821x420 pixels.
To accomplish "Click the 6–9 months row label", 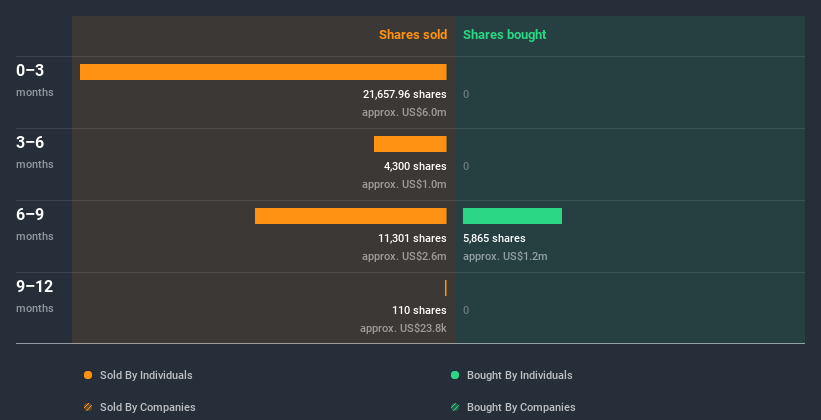I will tap(35, 224).
